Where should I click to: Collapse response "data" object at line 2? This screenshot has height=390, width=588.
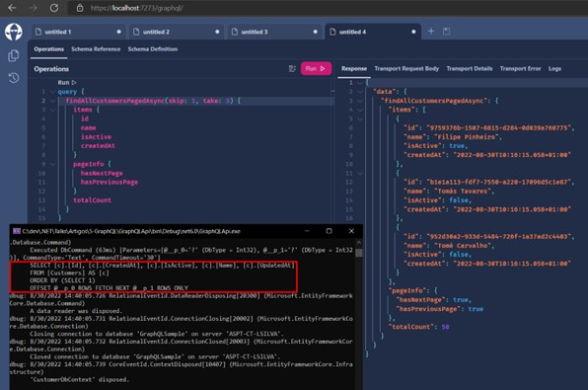(360, 92)
